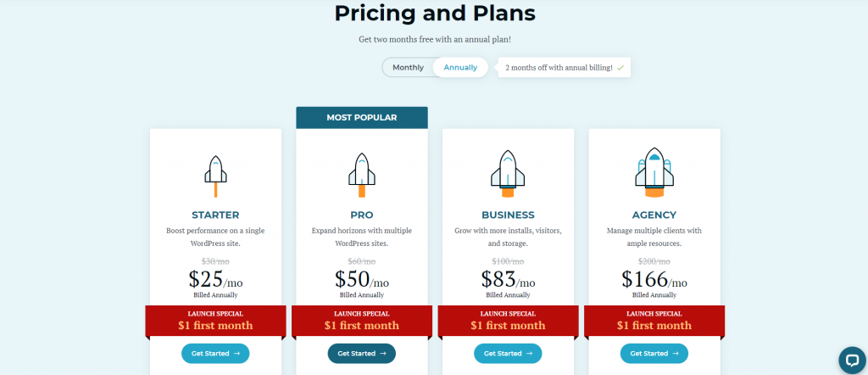Get Started with the Agency plan
This screenshot has height=375, width=868.
tap(654, 354)
